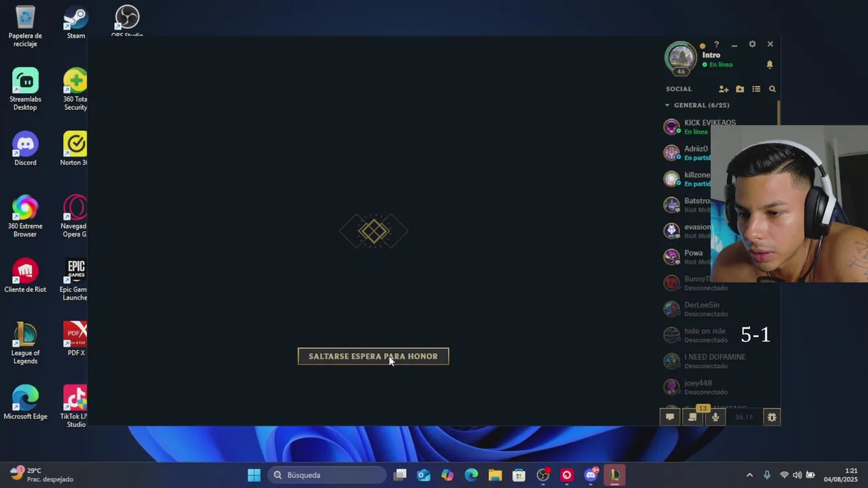The height and width of the screenshot is (488, 868).
Task: Open Microsoft Edge from the taskbar
Action: (x=471, y=475)
